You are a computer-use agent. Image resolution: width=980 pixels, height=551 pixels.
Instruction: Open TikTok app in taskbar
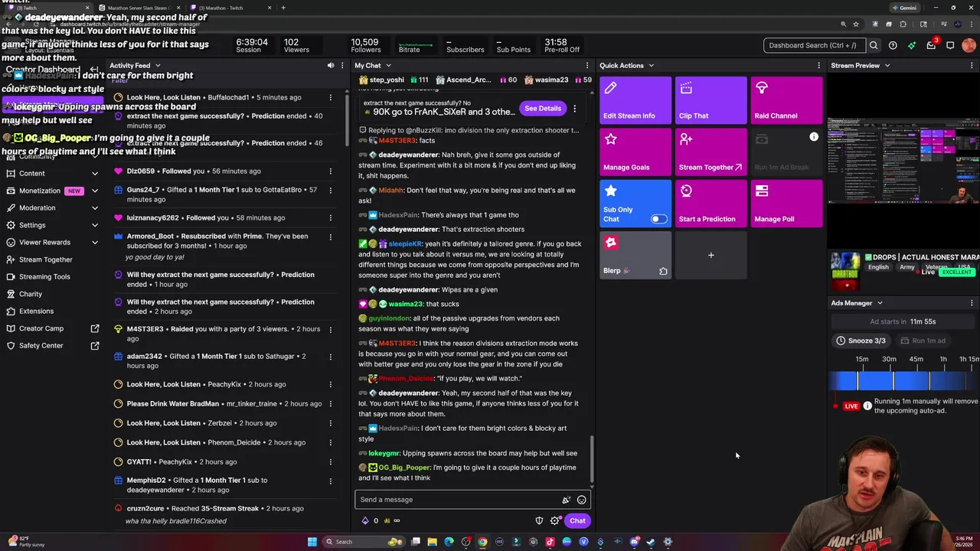pyautogui.click(x=550, y=542)
